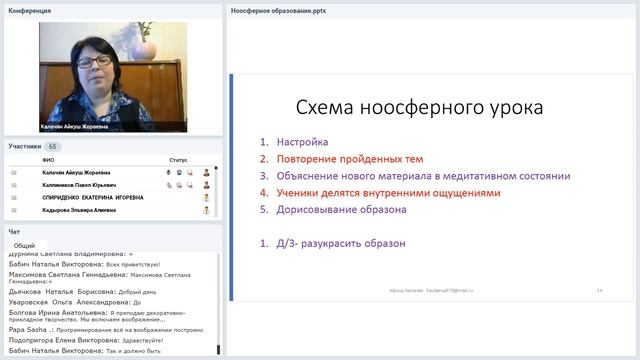Image resolution: width=640 pixels, height=360 pixels.
Task: Click muted microphone icon for Калинников Павел Юрьевич
Action: point(169,185)
